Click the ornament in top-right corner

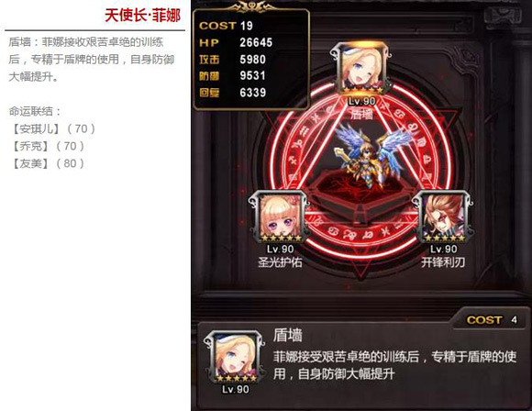[x=504, y=16]
